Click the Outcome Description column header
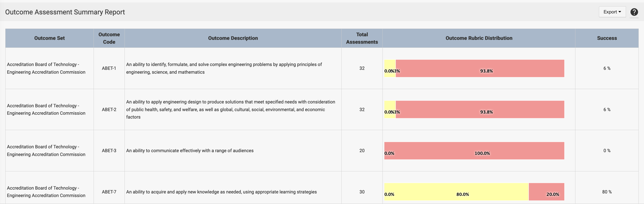Screen dimensions: 644x204 pos(233,38)
